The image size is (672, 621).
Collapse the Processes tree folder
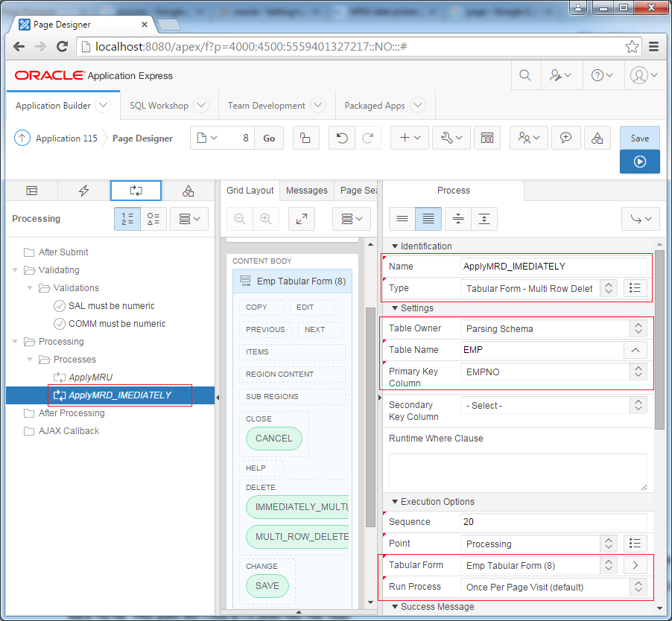tap(30, 360)
